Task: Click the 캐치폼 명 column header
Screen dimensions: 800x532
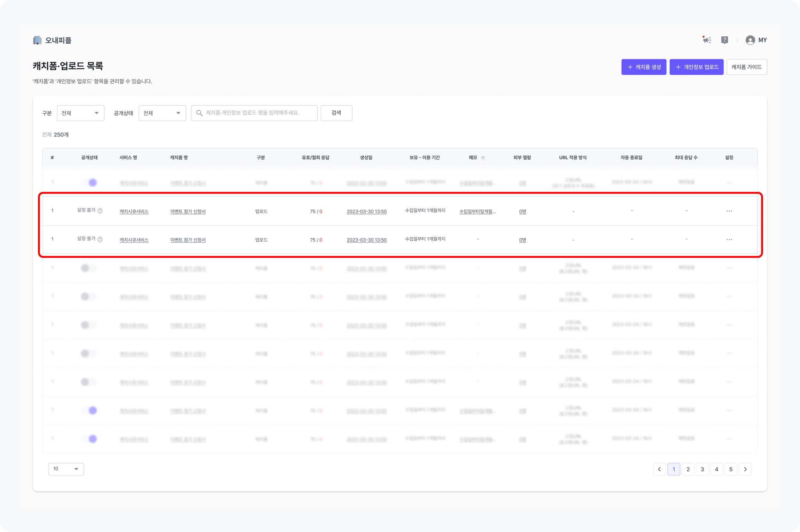Action: [179, 158]
